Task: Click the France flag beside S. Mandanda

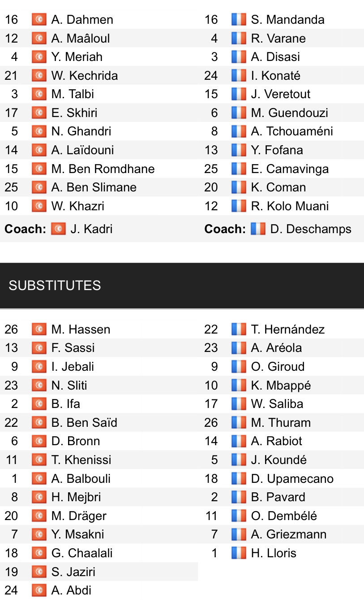Action: [239, 20]
